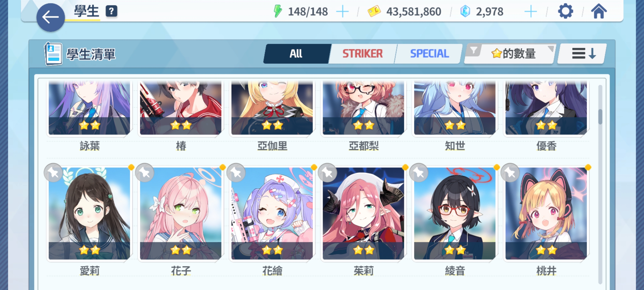Add gems with the plus beside 2,978
Viewport: 644px width, 290px height.
(x=530, y=12)
